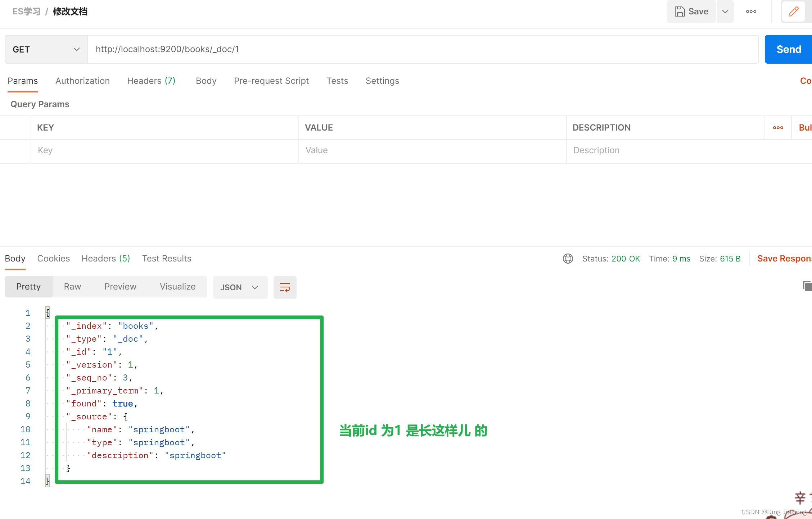
Task: Click the edit pencil icon
Action: 794,12
